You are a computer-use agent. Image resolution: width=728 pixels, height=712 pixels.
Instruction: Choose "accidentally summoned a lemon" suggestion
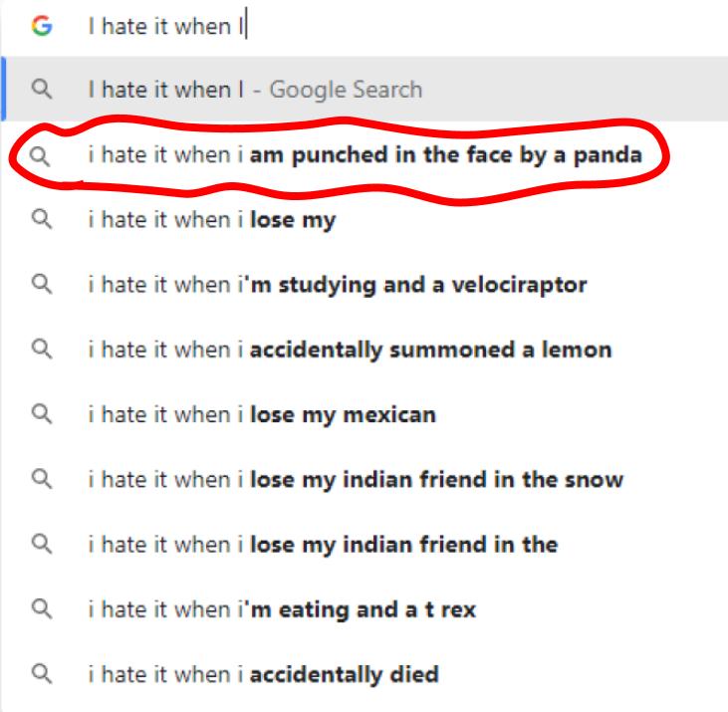pos(350,351)
